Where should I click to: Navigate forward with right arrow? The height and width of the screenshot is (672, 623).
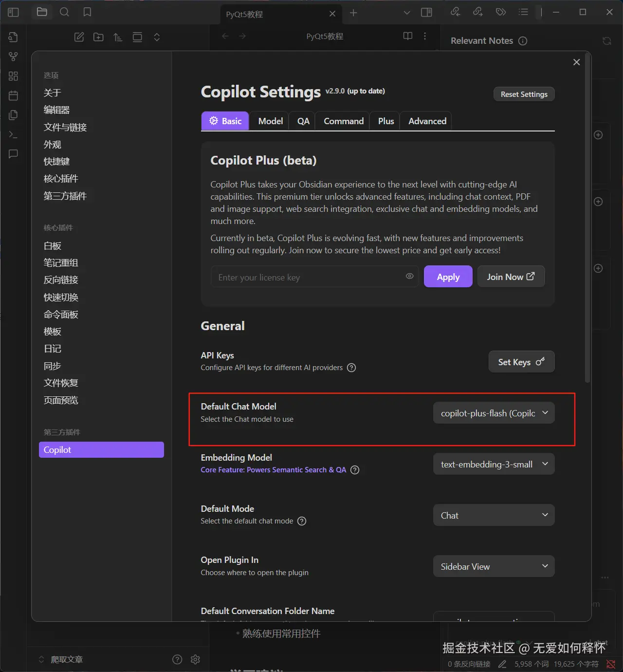pos(242,36)
